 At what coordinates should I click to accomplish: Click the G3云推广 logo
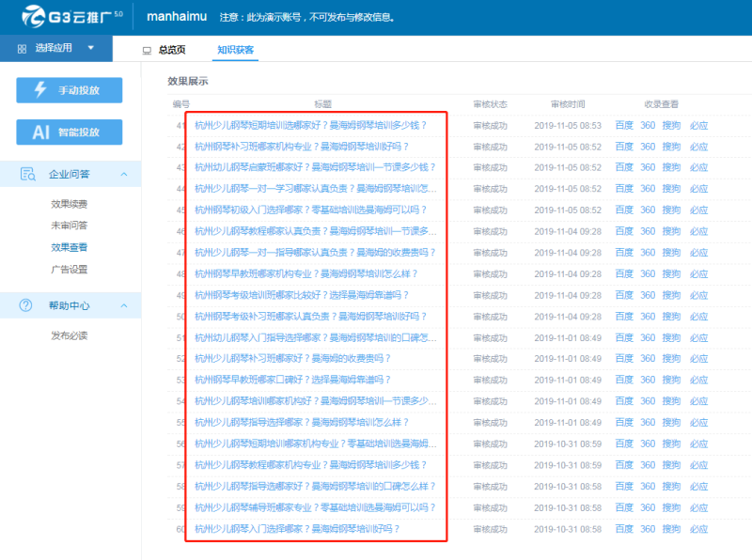72,17
